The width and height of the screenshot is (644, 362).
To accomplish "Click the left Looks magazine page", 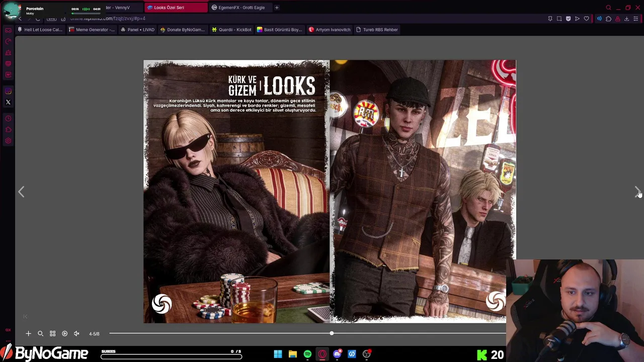I will pyautogui.click(x=236, y=192).
